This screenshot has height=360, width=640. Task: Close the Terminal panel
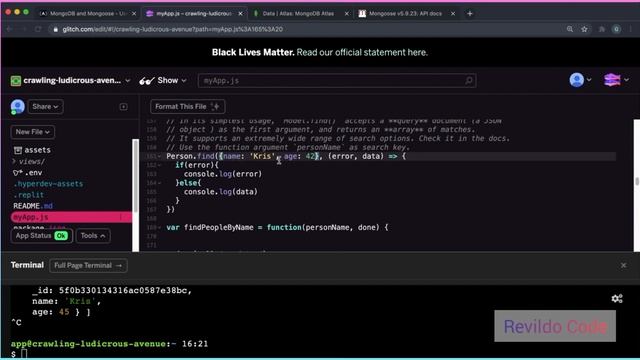(623, 265)
